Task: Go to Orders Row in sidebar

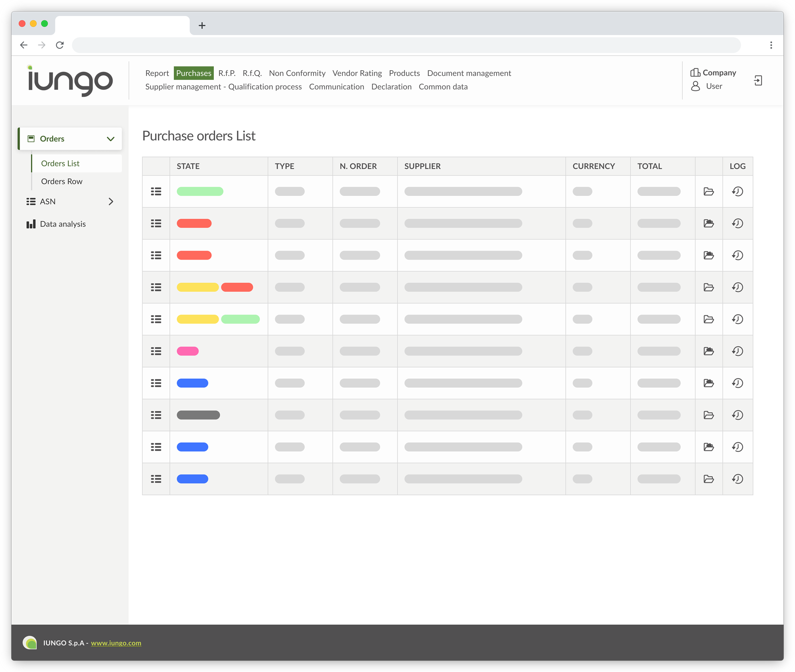Action: pos(62,181)
